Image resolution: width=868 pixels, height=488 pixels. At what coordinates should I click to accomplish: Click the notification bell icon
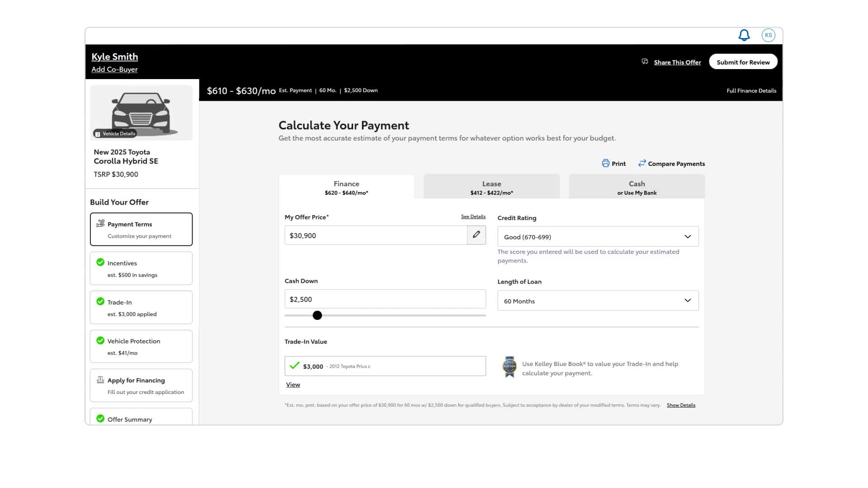[744, 35]
